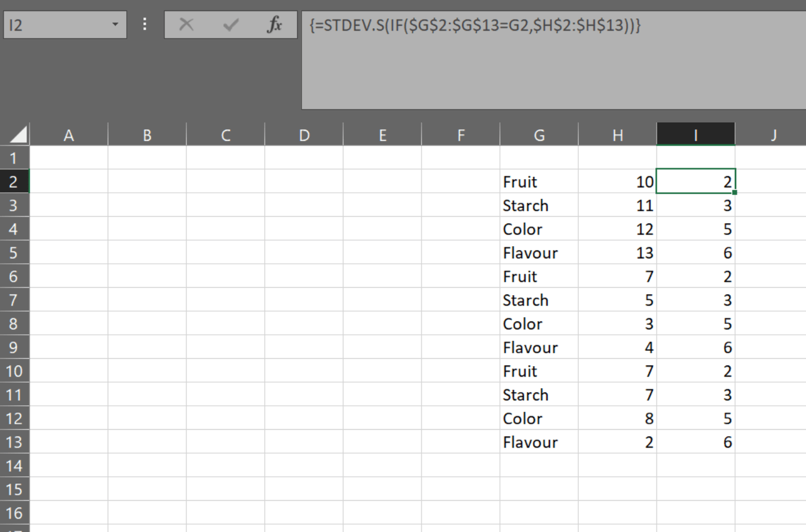Select row 13 header
The height and width of the screenshot is (532, 806).
tap(14, 442)
